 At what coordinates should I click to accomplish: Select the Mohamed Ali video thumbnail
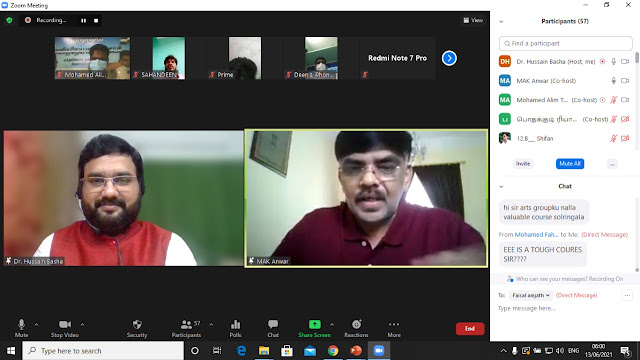(93, 58)
